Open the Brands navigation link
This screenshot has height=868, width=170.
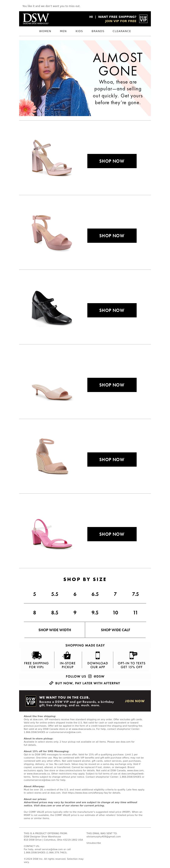(98, 31)
